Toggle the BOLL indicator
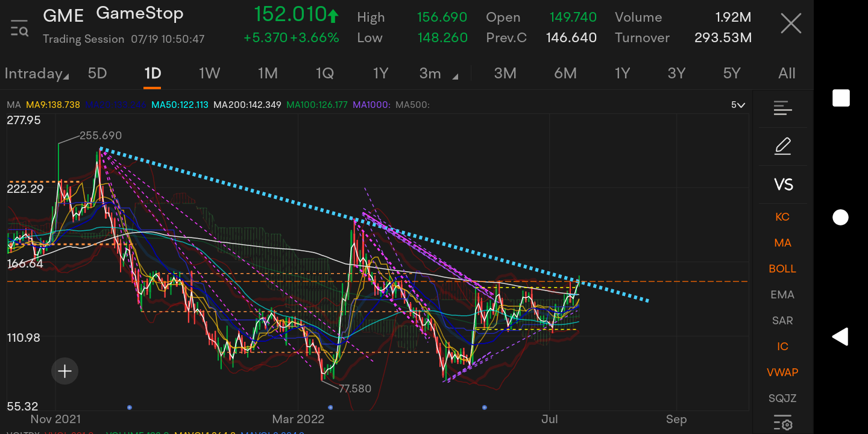Image resolution: width=868 pixels, height=434 pixels. tap(782, 269)
